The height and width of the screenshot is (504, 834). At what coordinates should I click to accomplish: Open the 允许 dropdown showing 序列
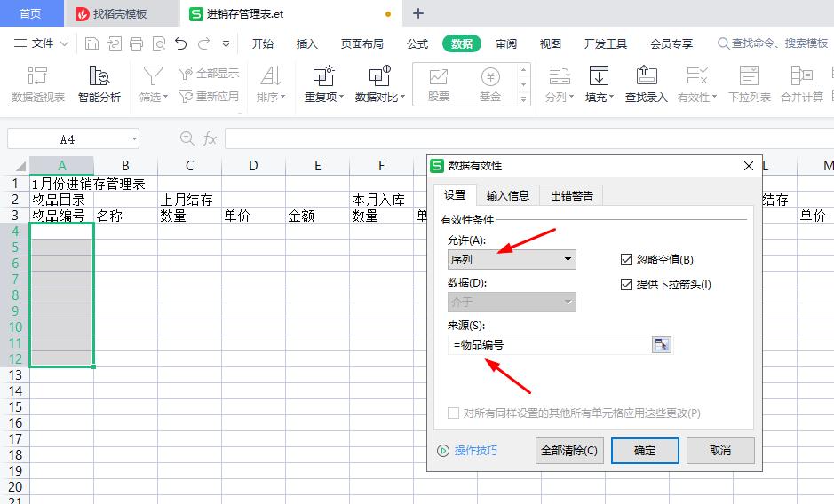click(x=512, y=259)
